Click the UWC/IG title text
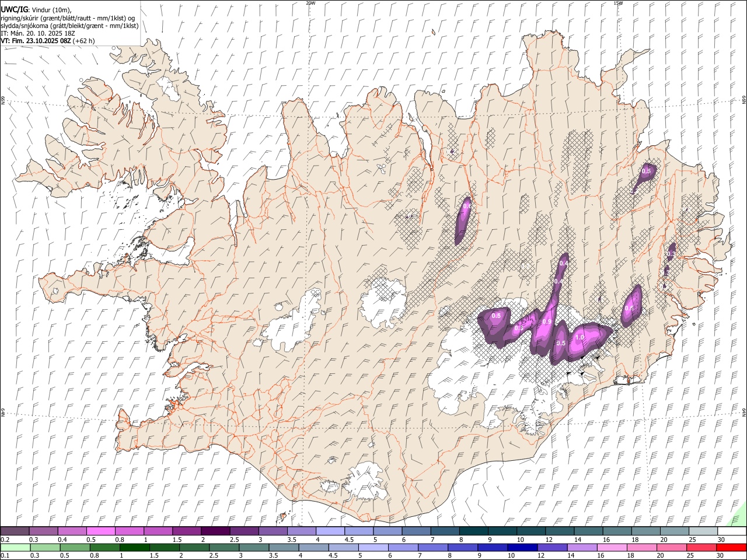747x560 pixels. (14, 10)
